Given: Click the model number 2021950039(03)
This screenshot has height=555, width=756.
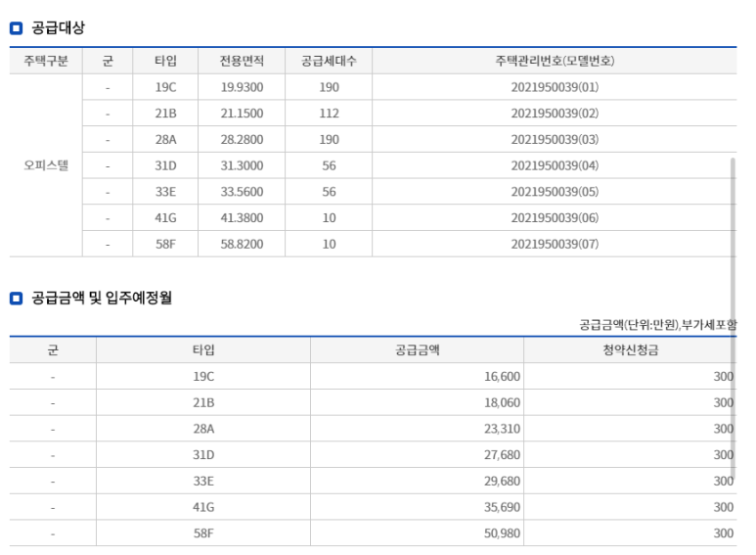Looking at the screenshot, I should point(555,139).
